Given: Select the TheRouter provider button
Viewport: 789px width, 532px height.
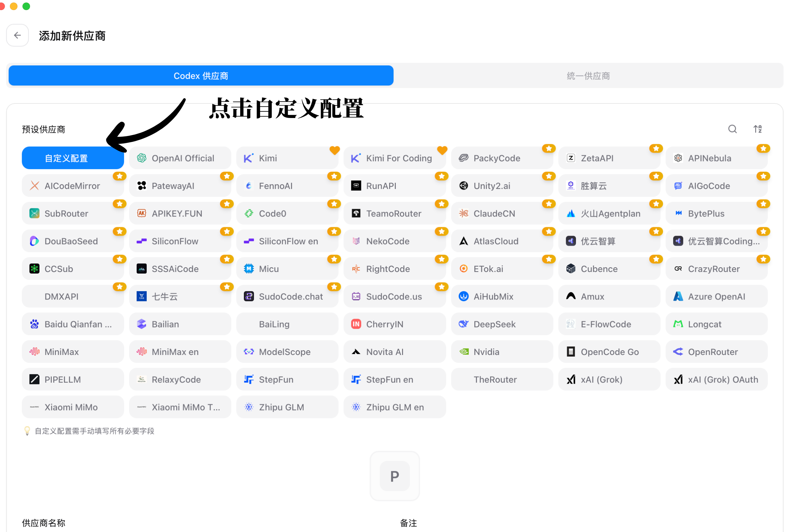Looking at the screenshot, I should pos(502,379).
